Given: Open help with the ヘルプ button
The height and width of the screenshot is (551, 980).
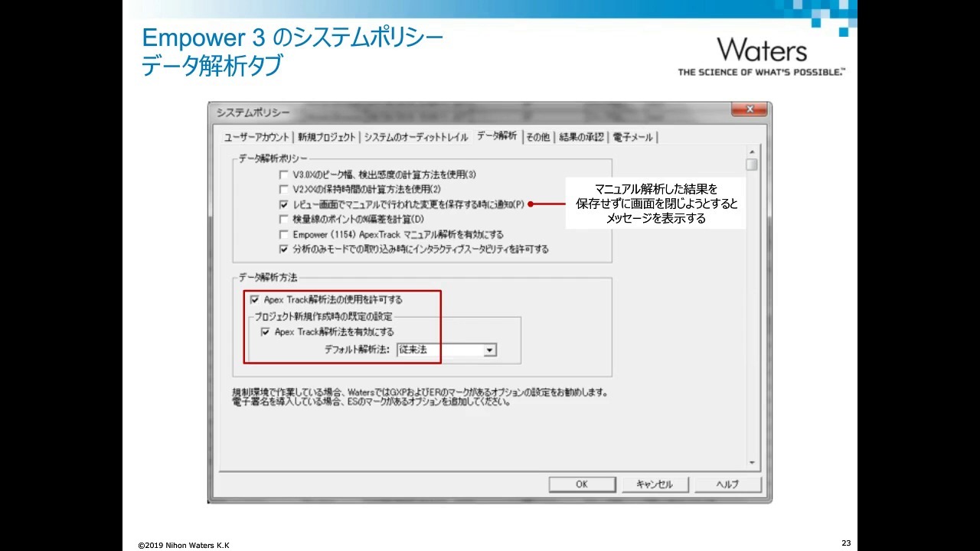Looking at the screenshot, I should point(727,484).
